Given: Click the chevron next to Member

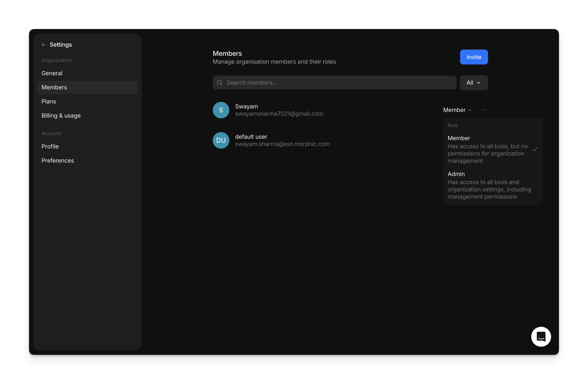Looking at the screenshot, I should point(470,110).
